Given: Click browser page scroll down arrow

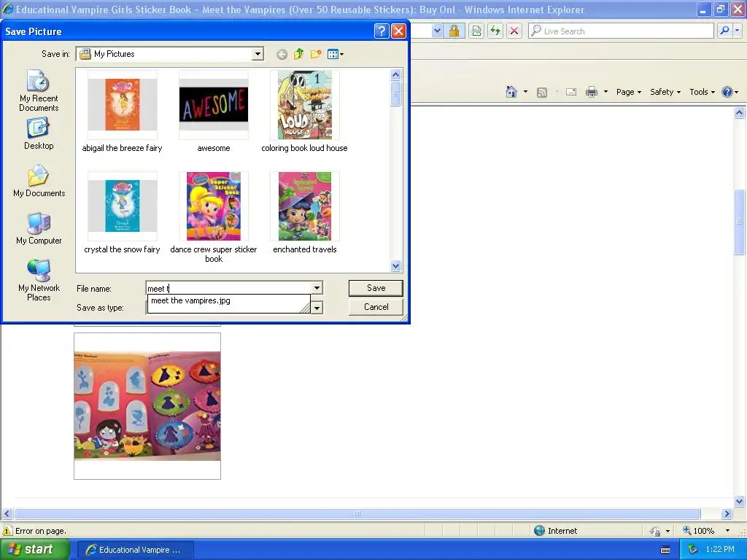Looking at the screenshot, I should point(740,501).
